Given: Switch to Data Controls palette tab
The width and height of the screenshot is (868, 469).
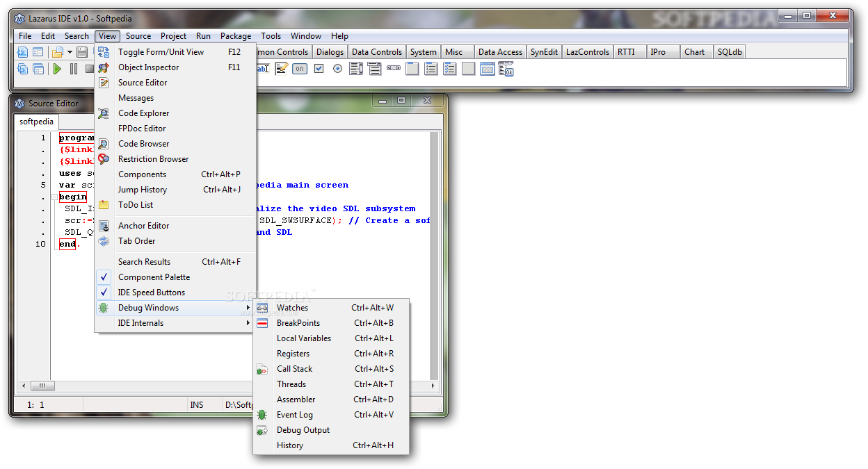Looking at the screenshot, I should [x=377, y=52].
